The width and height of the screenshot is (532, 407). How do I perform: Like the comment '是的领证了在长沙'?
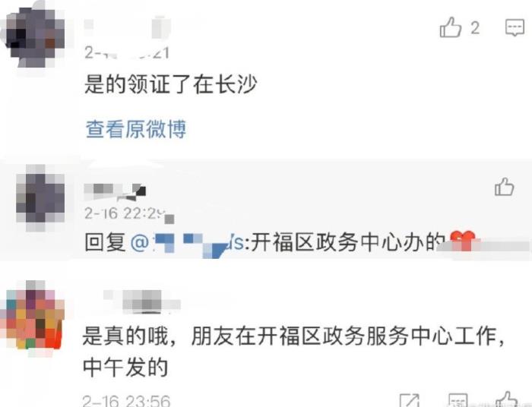click(450, 27)
